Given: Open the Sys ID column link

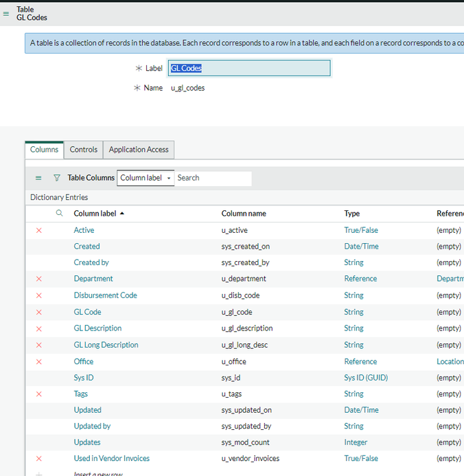Looking at the screenshot, I should click(84, 378).
